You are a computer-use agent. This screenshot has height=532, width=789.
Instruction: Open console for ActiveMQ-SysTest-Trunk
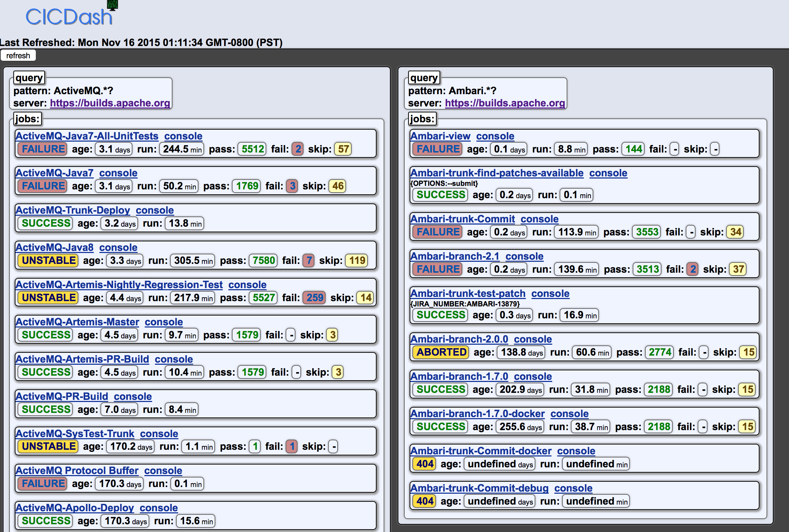click(159, 434)
